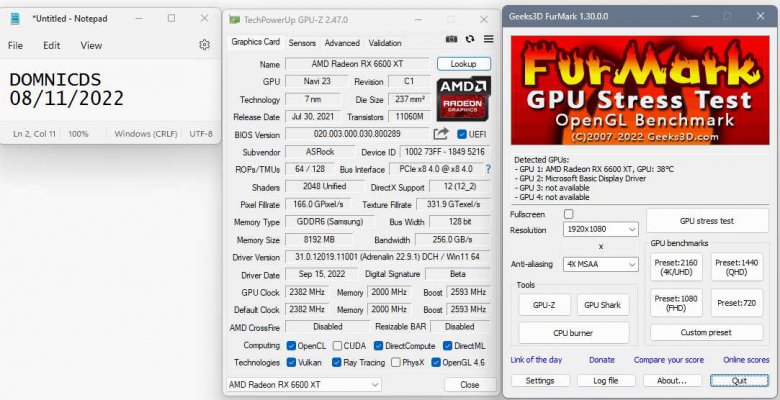
Task: Switch to the Graphics Card tab
Action: point(256,42)
